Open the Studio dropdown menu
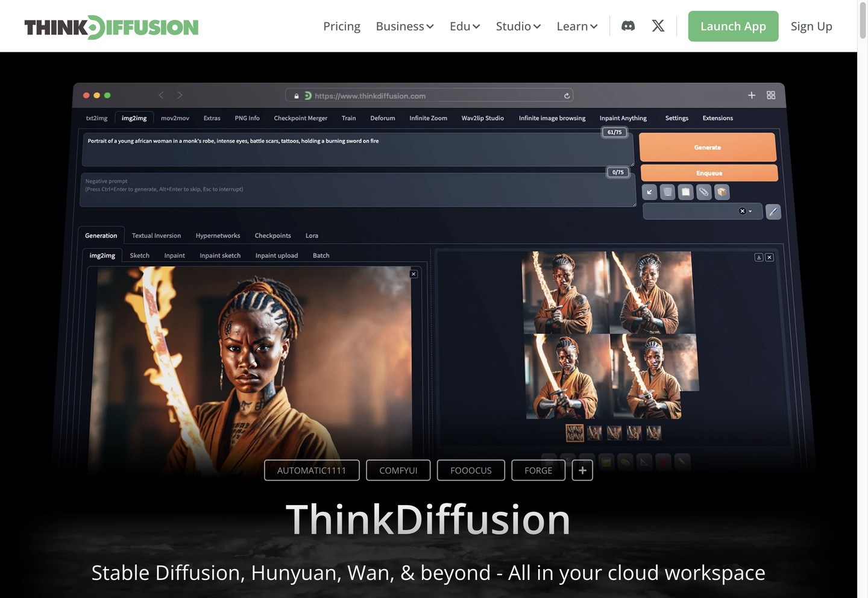The width and height of the screenshot is (868, 598). point(518,27)
